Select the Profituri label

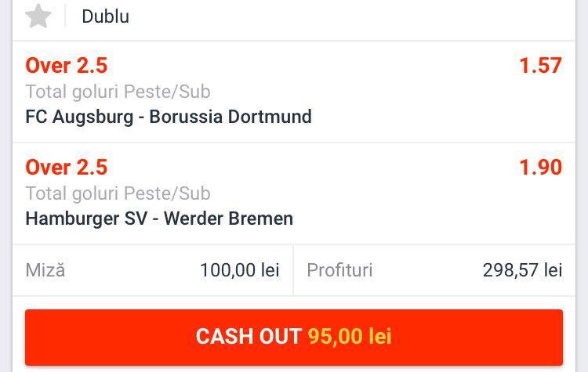click(x=339, y=270)
